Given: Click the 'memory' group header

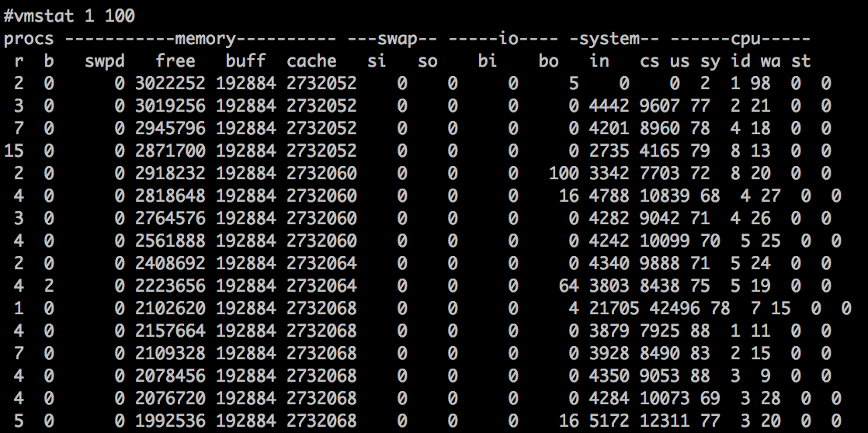Looking at the screenshot, I should (206, 38).
